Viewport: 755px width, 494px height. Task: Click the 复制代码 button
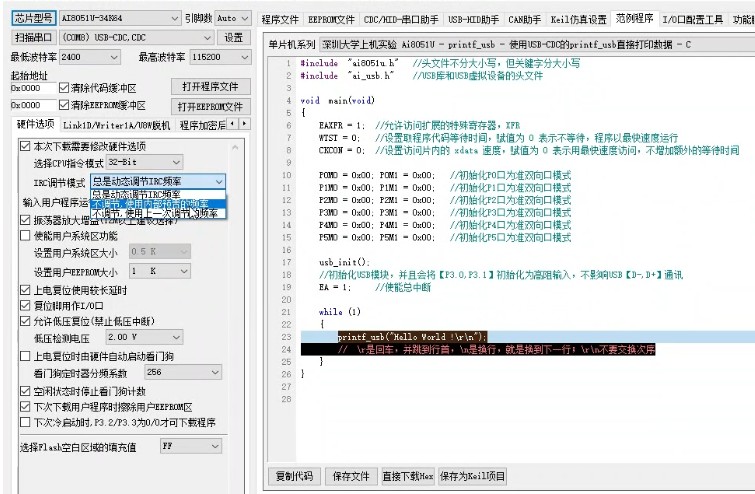294,476
